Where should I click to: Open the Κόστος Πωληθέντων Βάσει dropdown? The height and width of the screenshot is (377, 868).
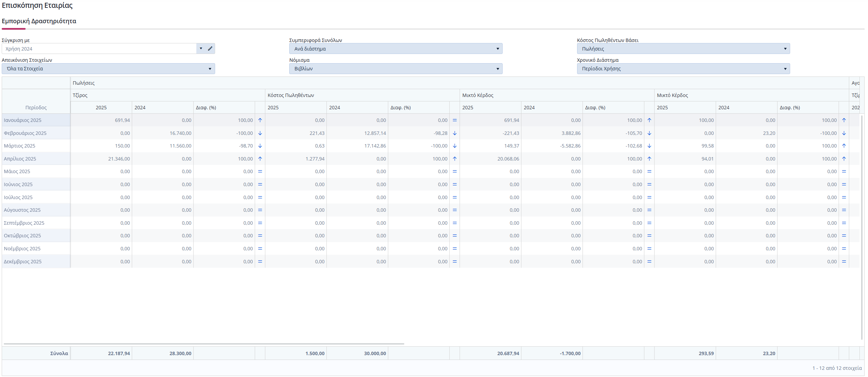(x=683, y=48)
